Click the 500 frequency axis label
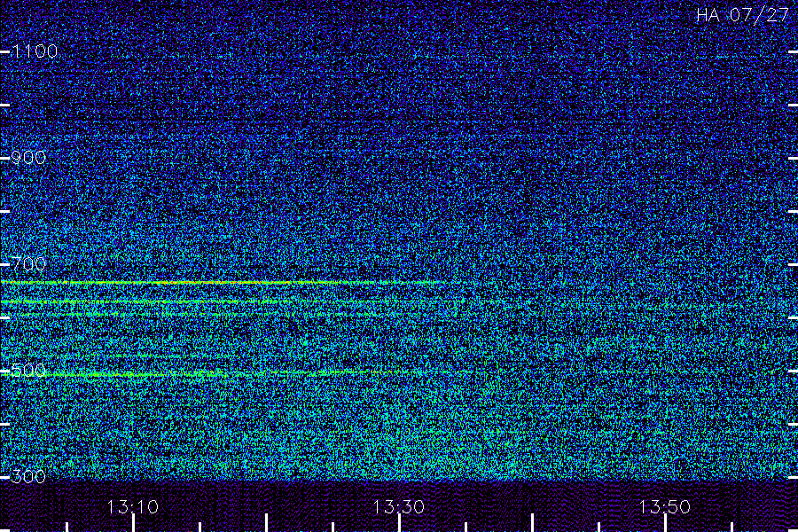This screenshot has height=532, width=798. click(x=28, y=371)
